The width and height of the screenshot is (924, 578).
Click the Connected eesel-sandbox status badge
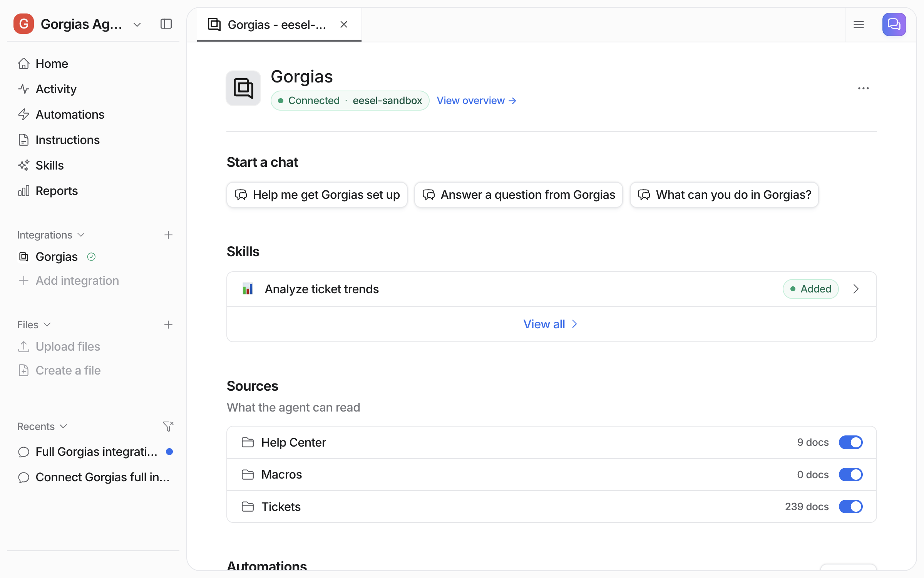(x=350, y=101)
